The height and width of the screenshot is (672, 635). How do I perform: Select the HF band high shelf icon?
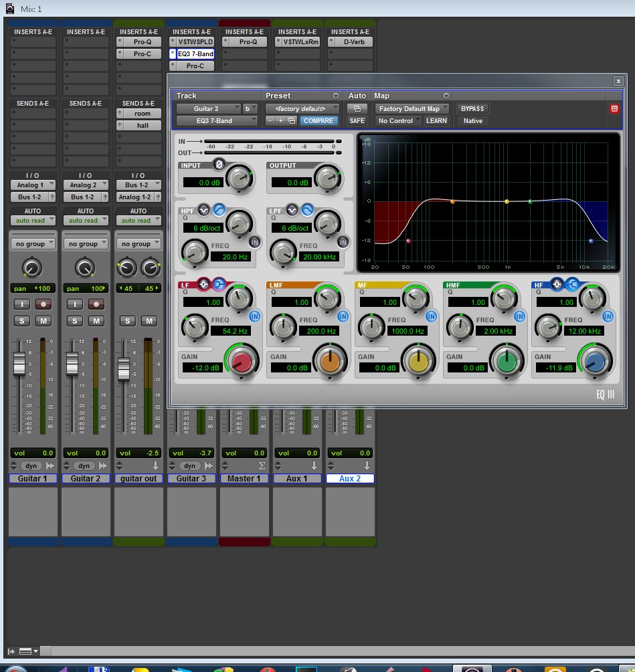tap(572, 284)
